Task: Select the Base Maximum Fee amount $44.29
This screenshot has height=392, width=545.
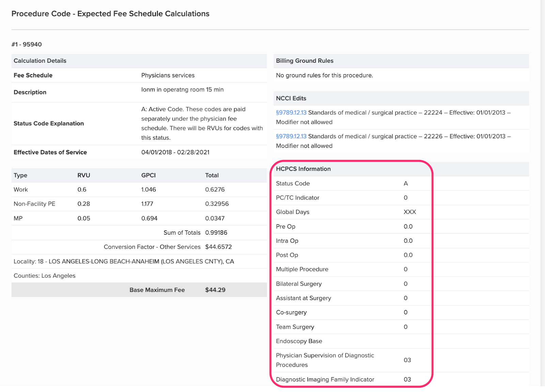Action: pos(215,290)
